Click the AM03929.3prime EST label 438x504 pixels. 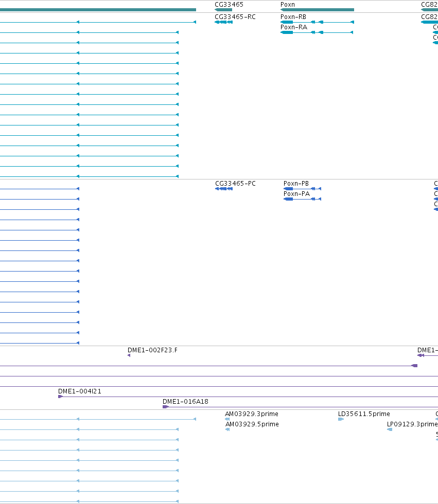tap(252, 414)
